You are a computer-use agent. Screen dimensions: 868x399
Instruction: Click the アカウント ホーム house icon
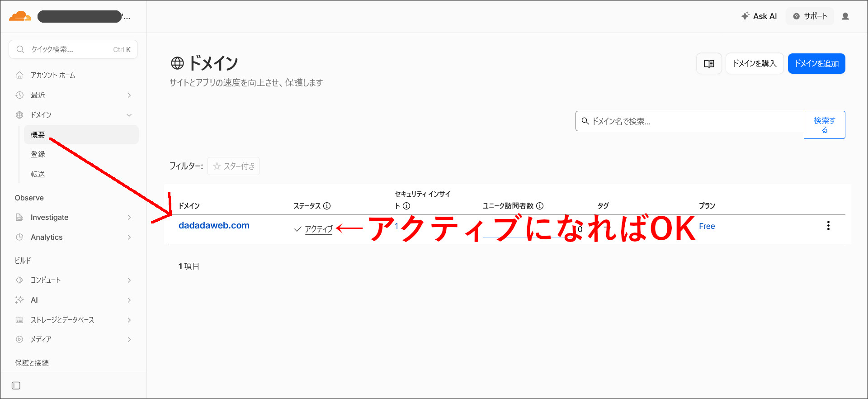click(x=19, y=75)
